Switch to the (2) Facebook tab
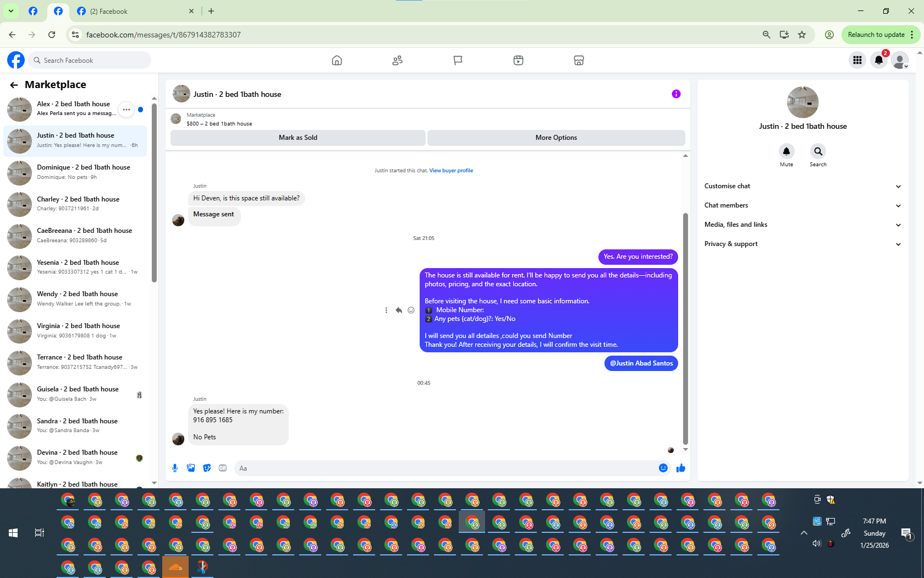The width and height of the screenshot is (924, 578). click(x=136, y=12)
